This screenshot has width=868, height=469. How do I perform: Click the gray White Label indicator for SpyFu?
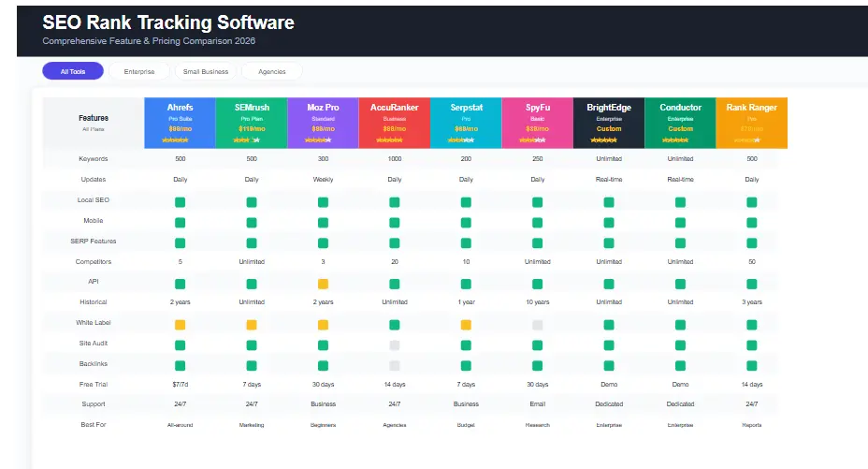537,325
